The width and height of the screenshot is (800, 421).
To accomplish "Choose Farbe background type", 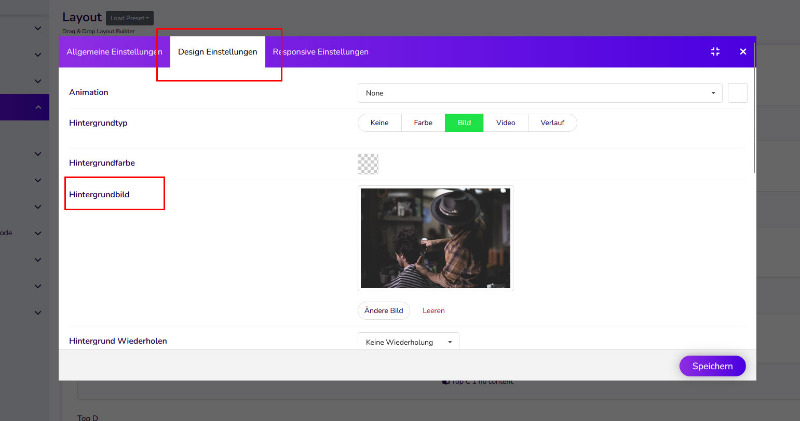I will pyautogui.click(x=423, y=123).
